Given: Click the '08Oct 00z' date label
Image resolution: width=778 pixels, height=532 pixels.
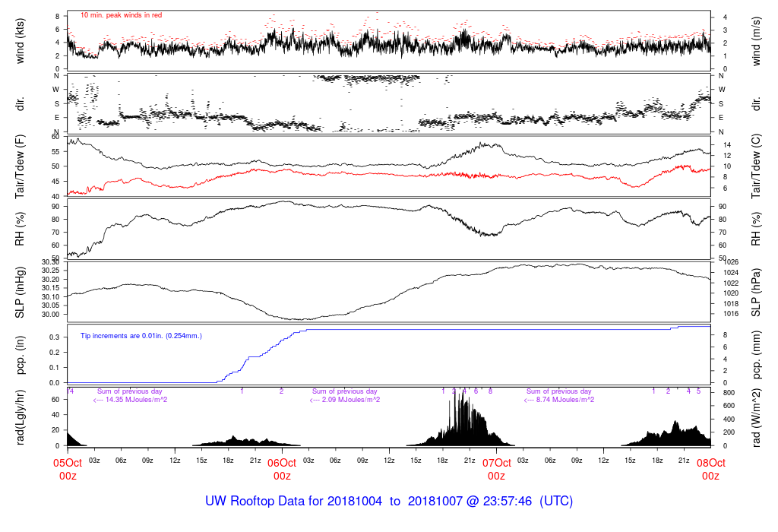Looking at the screenshot, I should tap(711, 469).
